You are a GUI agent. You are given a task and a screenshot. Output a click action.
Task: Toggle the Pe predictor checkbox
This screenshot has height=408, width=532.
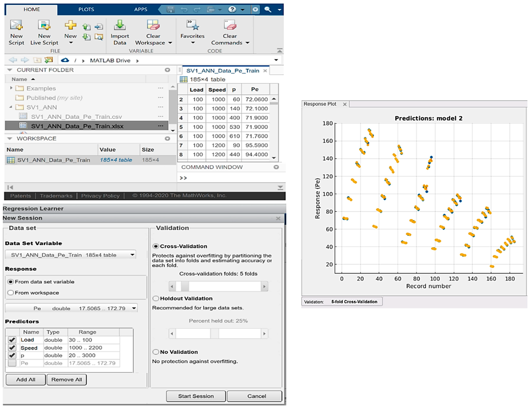coord(12,363)
